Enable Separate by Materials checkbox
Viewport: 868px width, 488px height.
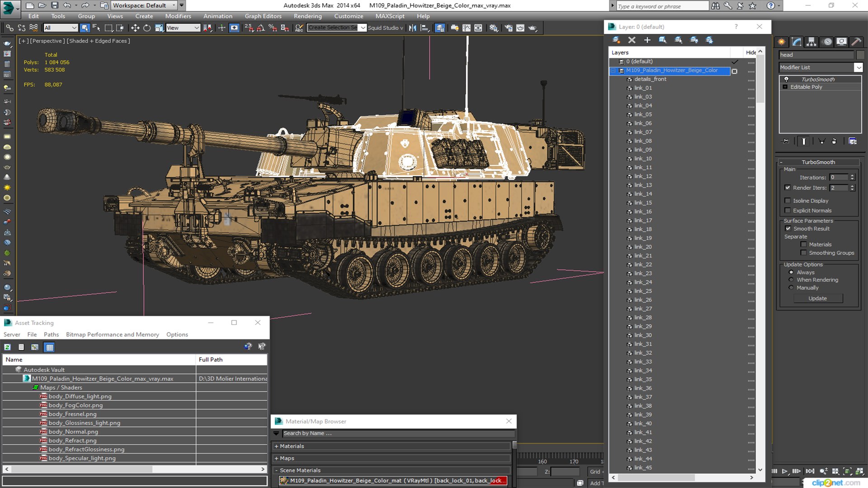[804, 244]
